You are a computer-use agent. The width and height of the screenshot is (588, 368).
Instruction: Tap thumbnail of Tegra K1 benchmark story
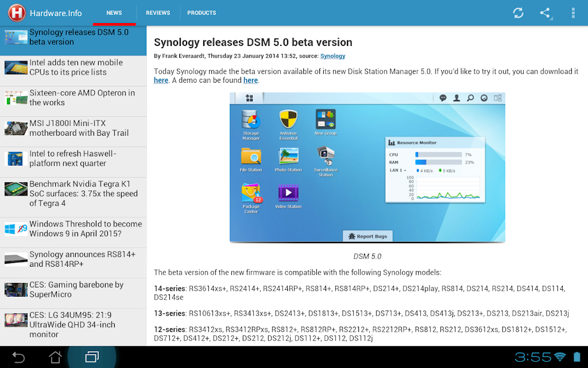point(16,189)
